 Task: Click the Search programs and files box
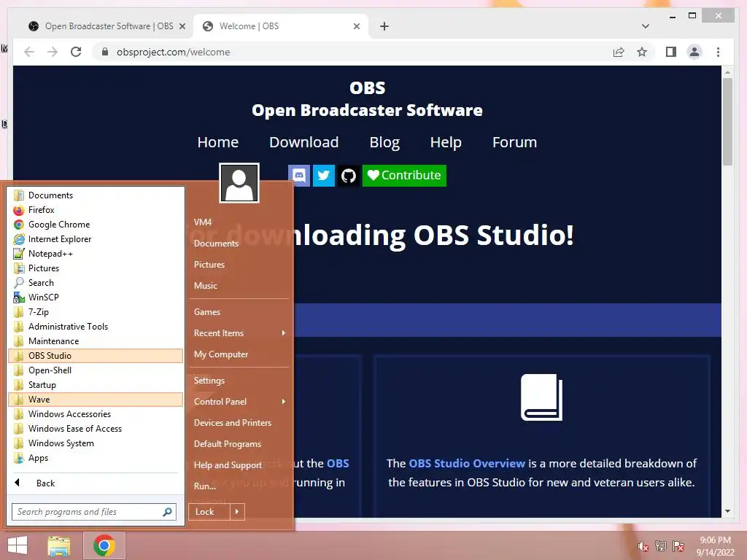pos(94,512)
